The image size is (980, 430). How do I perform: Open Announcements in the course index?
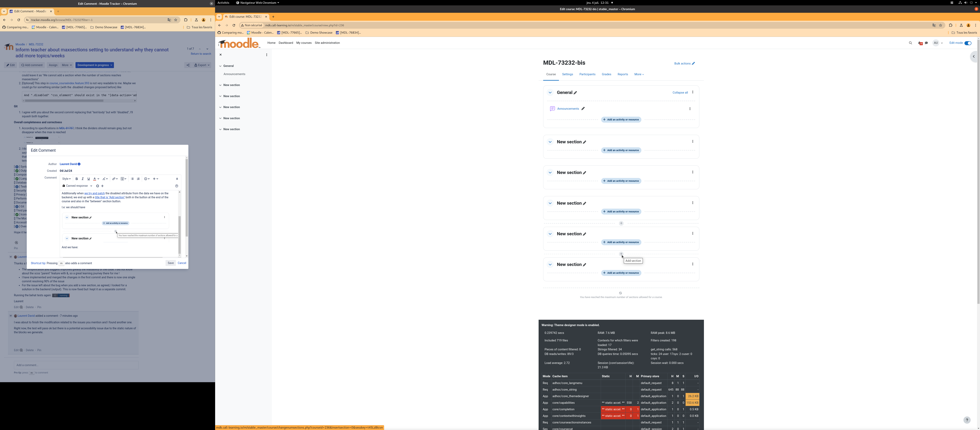coord(234,74)
